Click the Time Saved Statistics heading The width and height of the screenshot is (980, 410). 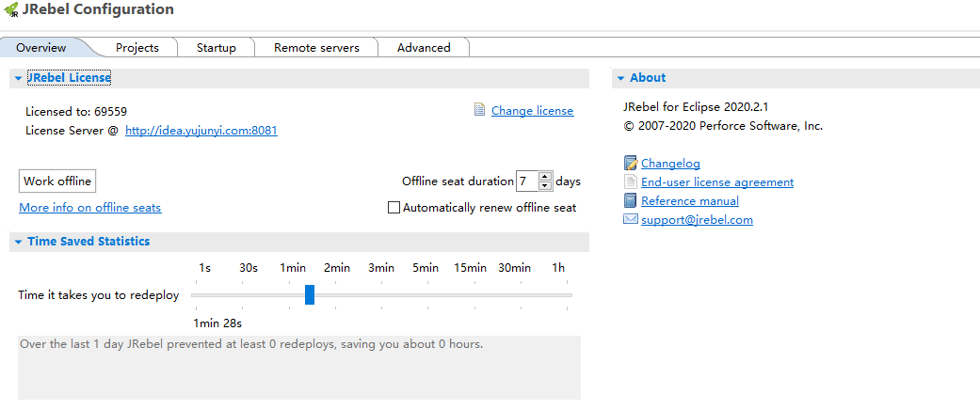(88, 242)
